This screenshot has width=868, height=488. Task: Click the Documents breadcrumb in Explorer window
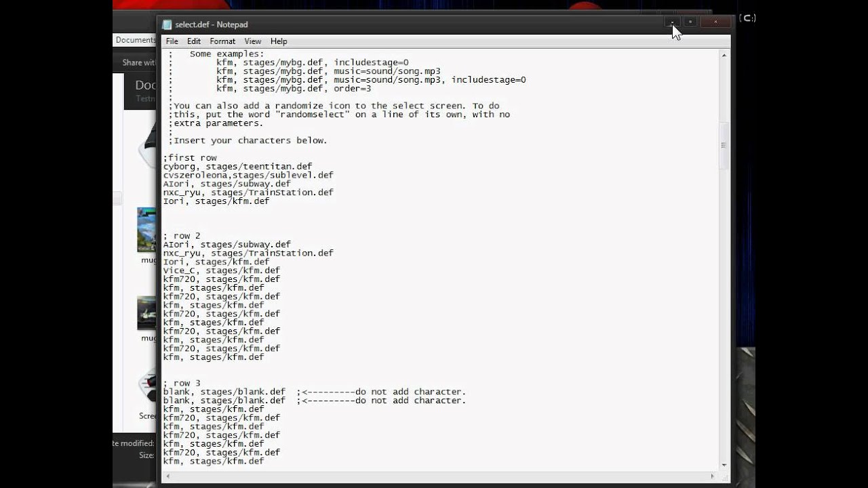(x=136, y=40)
